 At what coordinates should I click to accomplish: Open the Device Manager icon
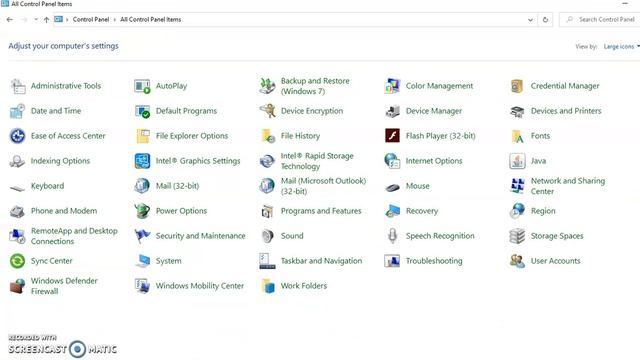[x=392, y=111]
